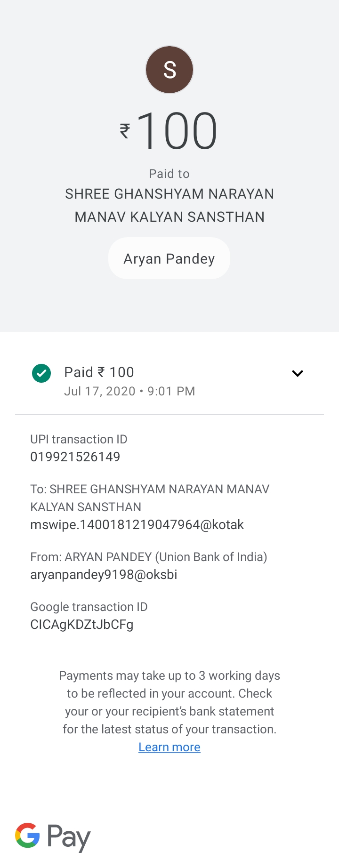This screenshot has width=339, height=868.
Task: Select the mswipe kotak UPI address
Action: 137,524
